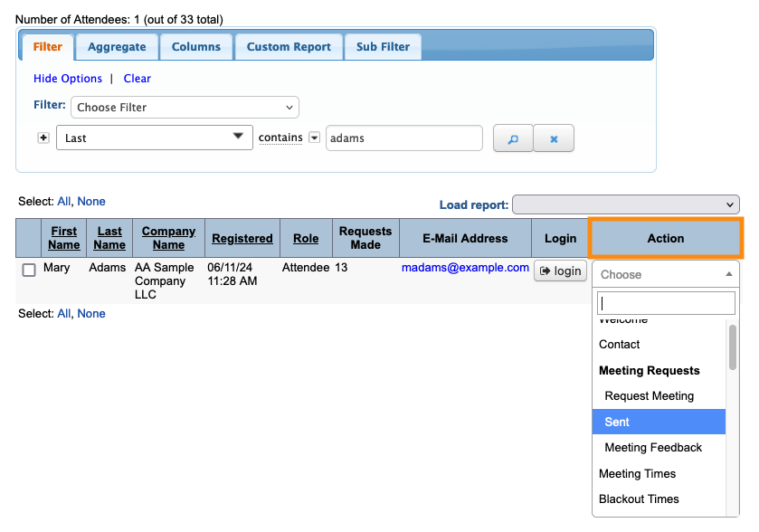The width and height of the screenshot is (759, 532).
Task: Switch to the Aggregate tab
Action: 117,47
